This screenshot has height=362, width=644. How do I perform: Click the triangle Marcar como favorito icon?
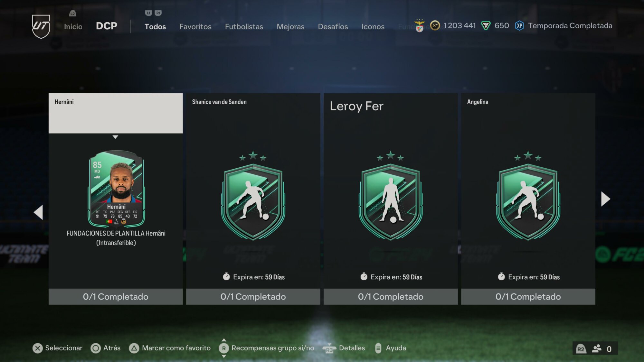tap(134, 348)
